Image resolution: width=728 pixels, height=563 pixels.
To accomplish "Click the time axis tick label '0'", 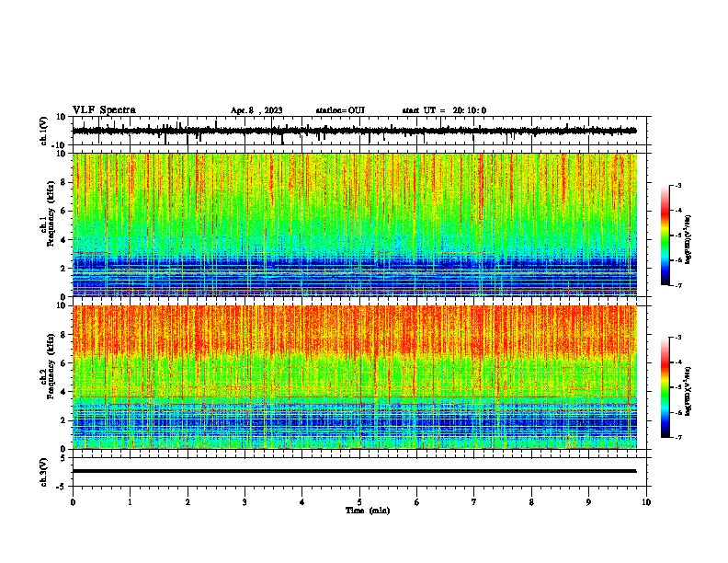I will (x=73, y=502).
